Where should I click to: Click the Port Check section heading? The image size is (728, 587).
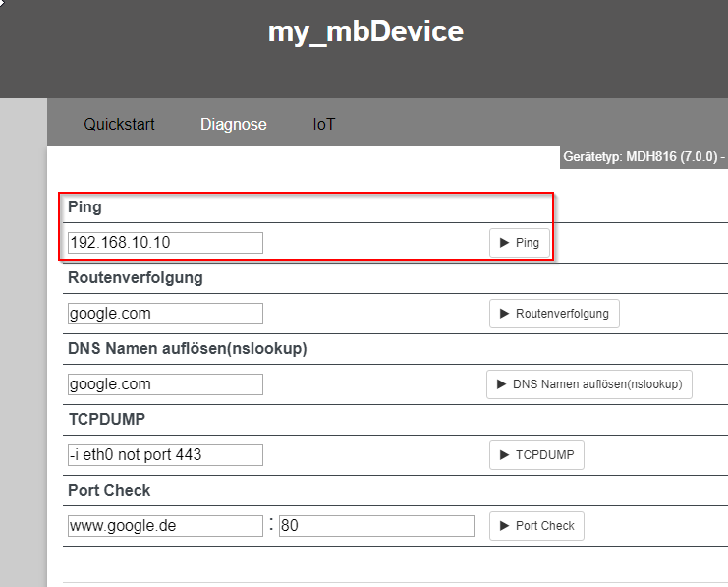pyautogui.click(x=109, y=490)
